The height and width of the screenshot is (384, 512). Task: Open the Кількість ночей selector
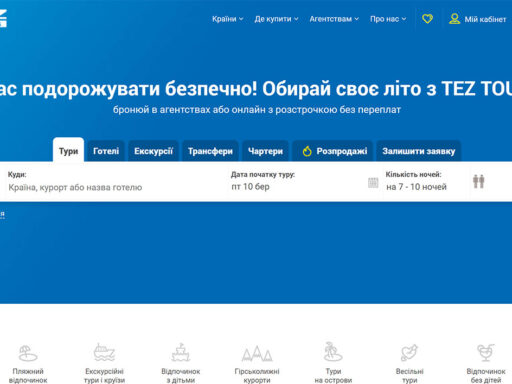pyautogui.click(x=425, y=182)
